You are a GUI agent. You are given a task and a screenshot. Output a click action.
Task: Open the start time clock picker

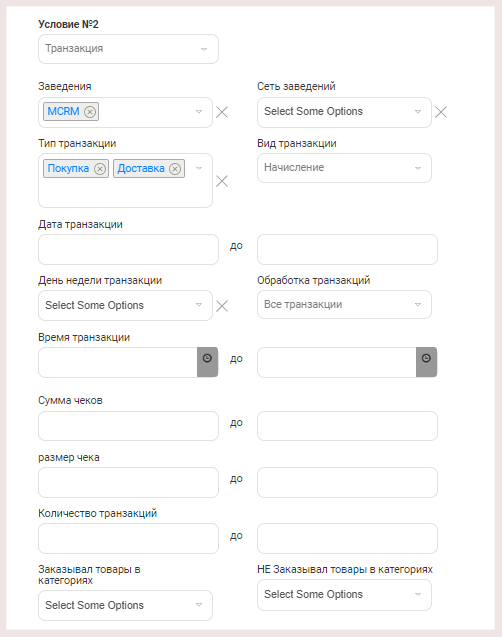click(208, 362)
